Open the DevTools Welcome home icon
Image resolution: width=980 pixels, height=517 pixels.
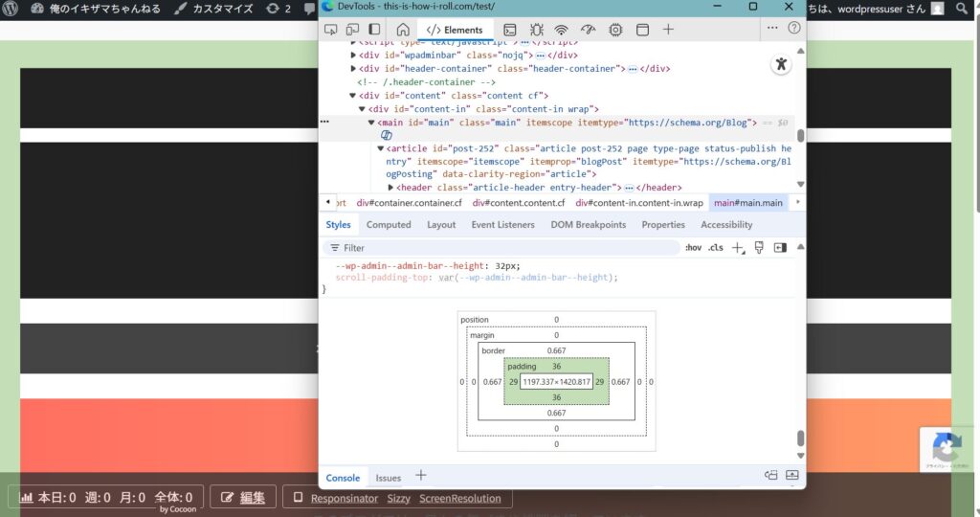point(403,30)
